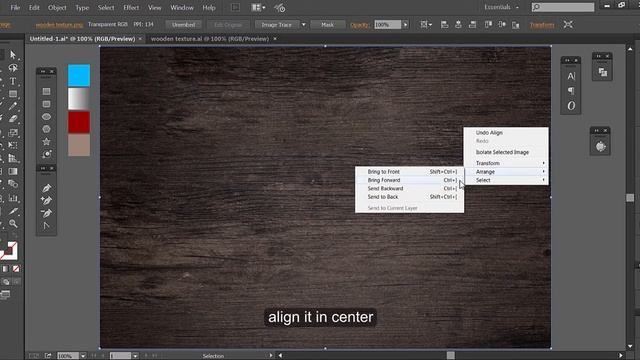Open the Appearance panel icon
Image resolution: width=640 pixels, height=360 pixels.
pos(600,147)
